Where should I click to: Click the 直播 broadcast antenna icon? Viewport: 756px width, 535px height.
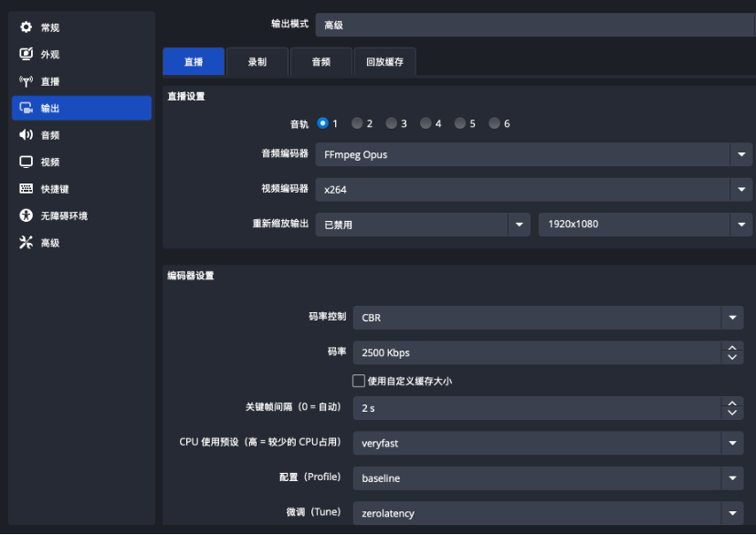pyautogui.click(x=26, y=81)
